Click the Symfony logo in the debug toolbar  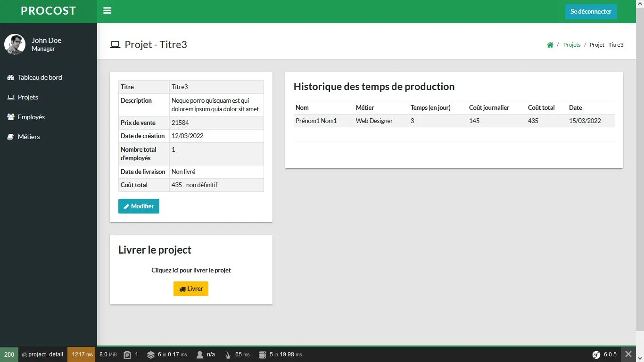[596, 354]
